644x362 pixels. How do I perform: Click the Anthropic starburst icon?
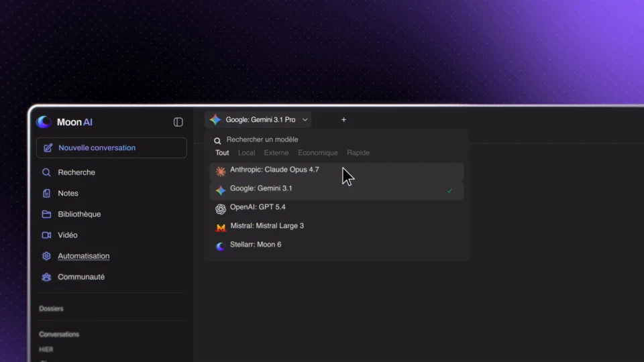[221, 172]
